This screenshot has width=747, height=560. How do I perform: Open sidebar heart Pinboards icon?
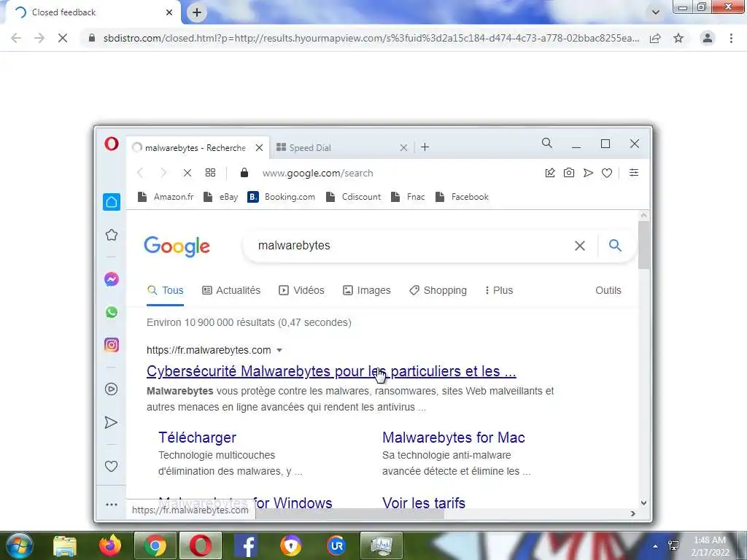point(111,466)
